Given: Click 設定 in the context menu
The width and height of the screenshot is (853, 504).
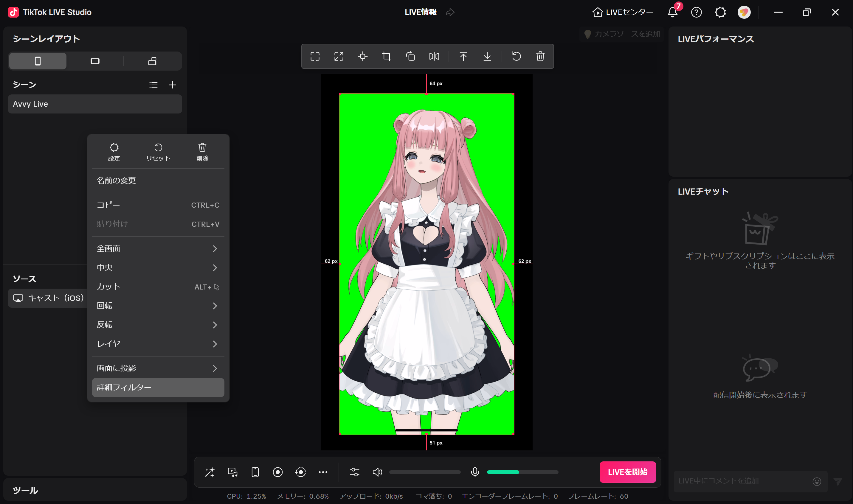Looking at the screenshot, I should pos(114,152).
